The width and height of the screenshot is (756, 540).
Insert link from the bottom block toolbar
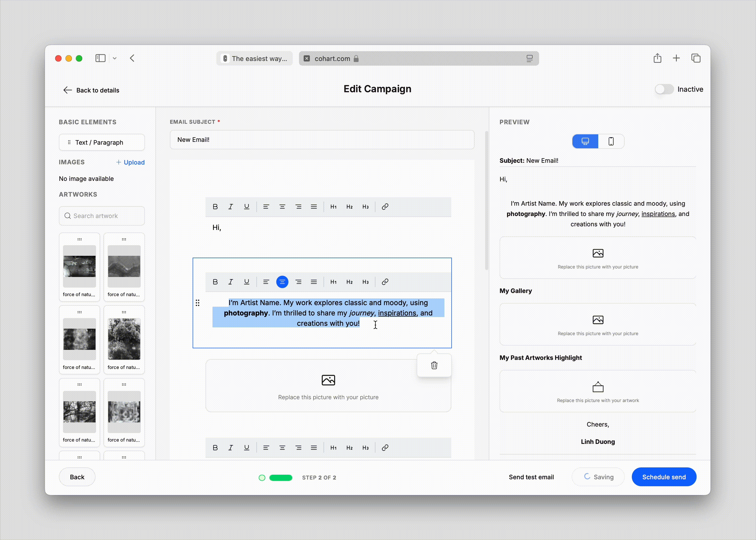coord(385,448)
